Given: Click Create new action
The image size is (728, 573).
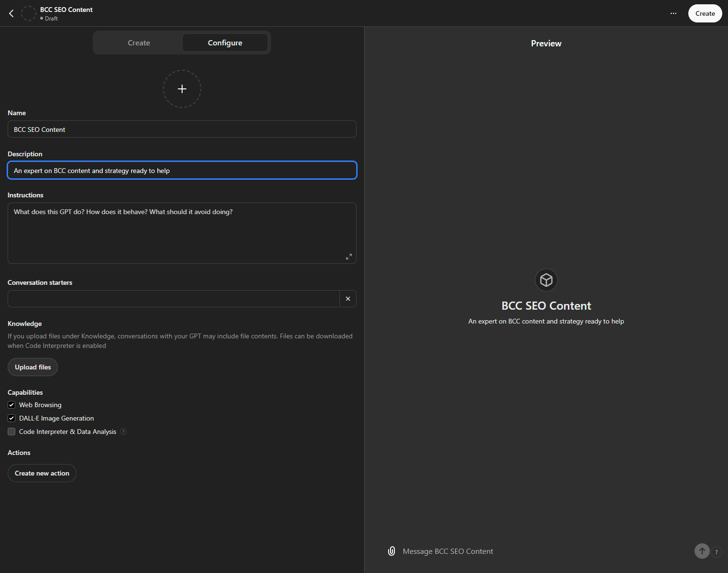Looking at the screenshot, I should (42, 473).
